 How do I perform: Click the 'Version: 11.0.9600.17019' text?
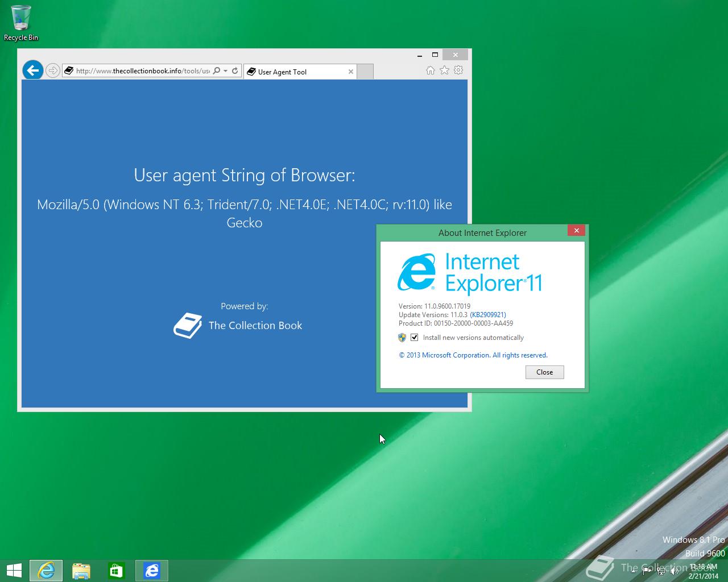(x=435, y=306)
